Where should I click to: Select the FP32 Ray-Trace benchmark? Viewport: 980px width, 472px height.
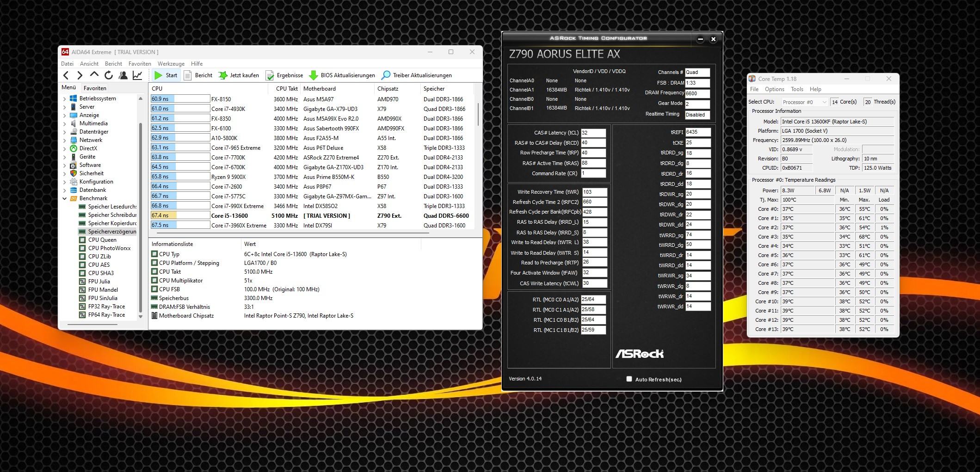(106, 306)
